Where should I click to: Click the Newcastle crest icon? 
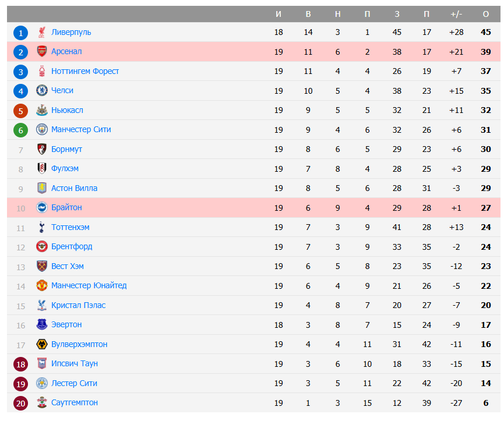pos(41,110)
